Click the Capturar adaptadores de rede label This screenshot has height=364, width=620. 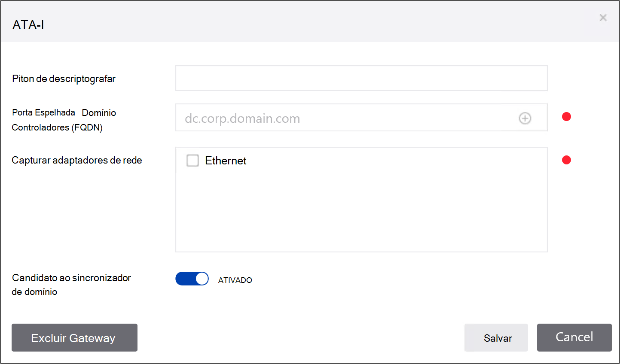[x=77, y=160]
